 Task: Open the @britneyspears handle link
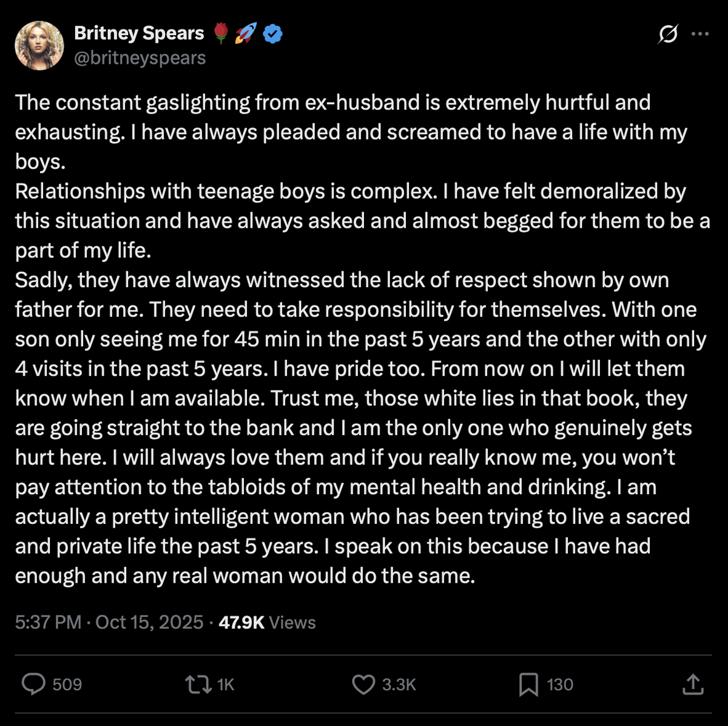coord(140,58)
